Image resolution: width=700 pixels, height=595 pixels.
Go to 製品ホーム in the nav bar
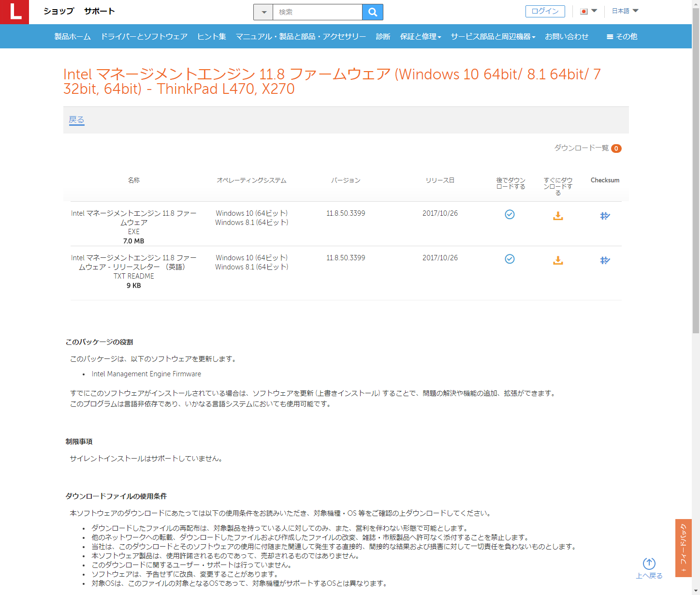(73, 36)
